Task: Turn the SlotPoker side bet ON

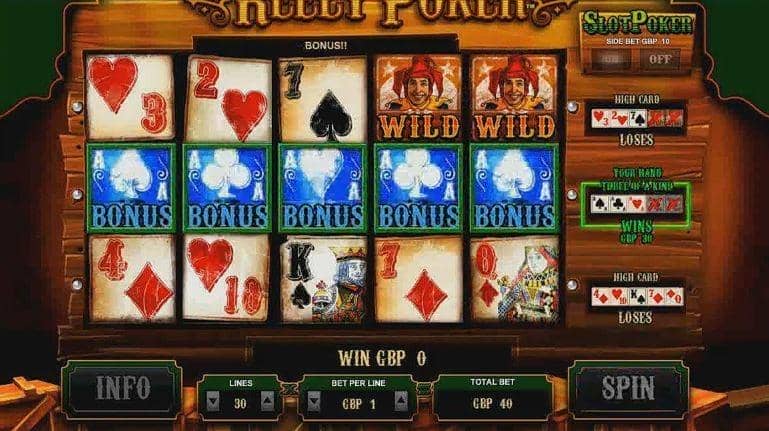Action: click(611, 60)
